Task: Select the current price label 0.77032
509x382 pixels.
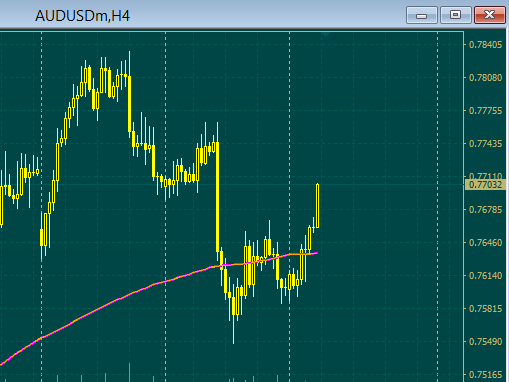Action: pos(485,185)
